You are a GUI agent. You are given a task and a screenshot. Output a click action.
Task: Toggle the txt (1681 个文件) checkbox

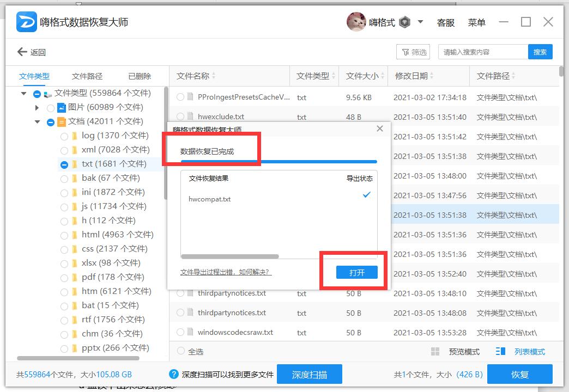click(x=64, y=164)
